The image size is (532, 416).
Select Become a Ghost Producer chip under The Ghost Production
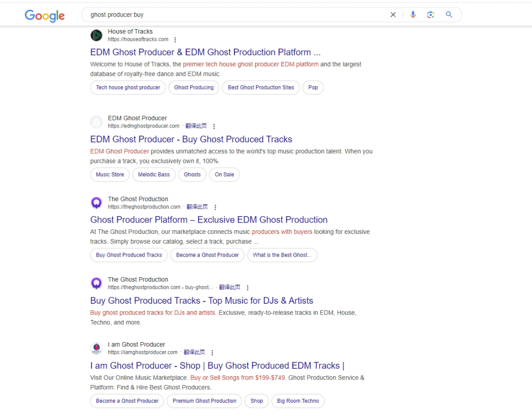(x=207, y=255)
